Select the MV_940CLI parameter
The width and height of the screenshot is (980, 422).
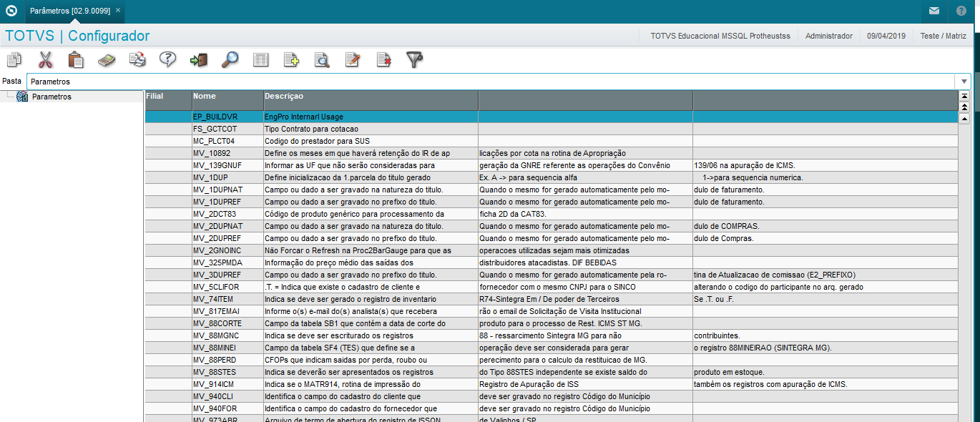[x=551, y=396]
